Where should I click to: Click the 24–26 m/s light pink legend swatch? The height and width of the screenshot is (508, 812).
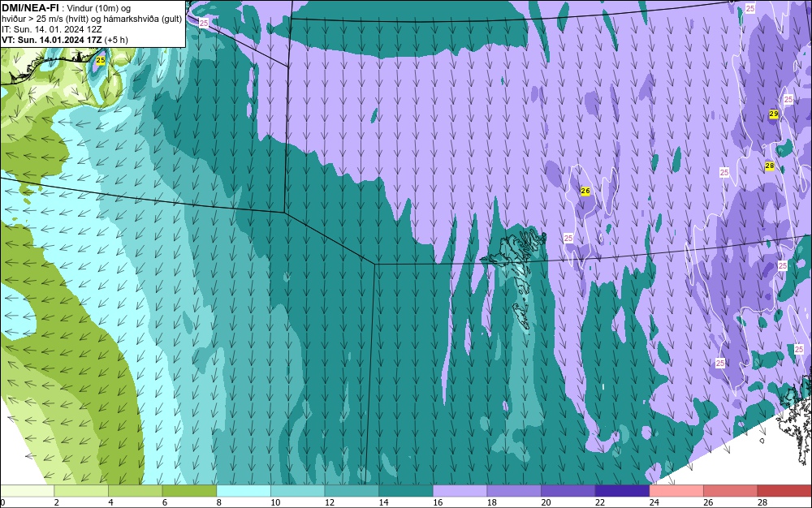676,491
